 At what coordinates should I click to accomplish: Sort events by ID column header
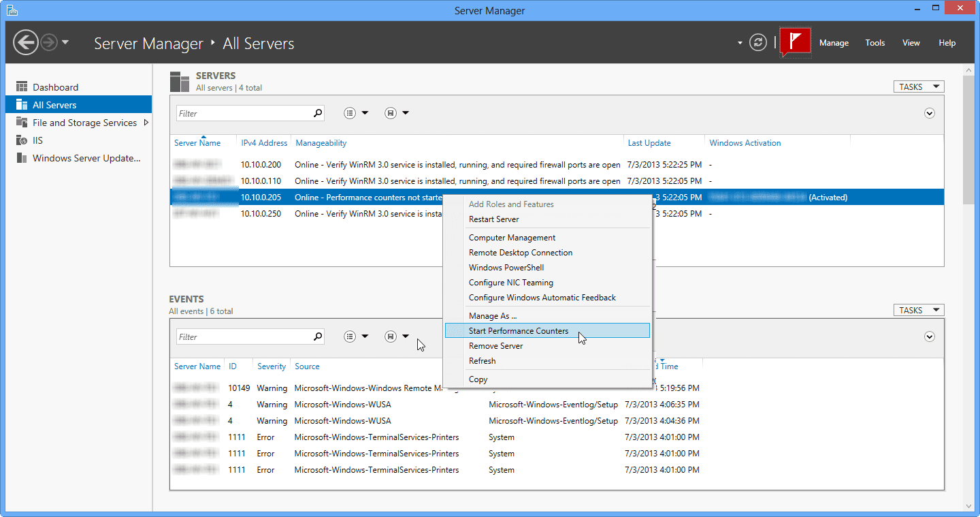pyautogui.click(x=233, y=366)
